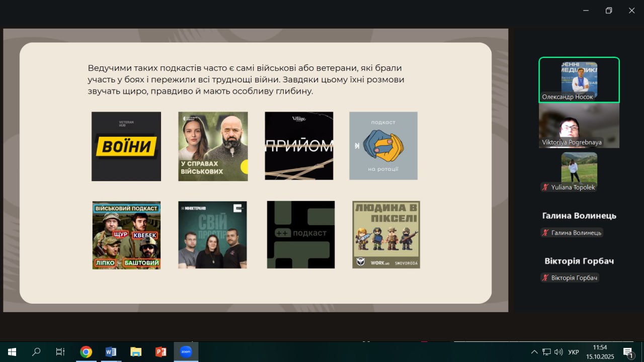Switch to PowerPoint in the taskbar
The height and width of the screenshot is (362, 644).
[161, 352]
